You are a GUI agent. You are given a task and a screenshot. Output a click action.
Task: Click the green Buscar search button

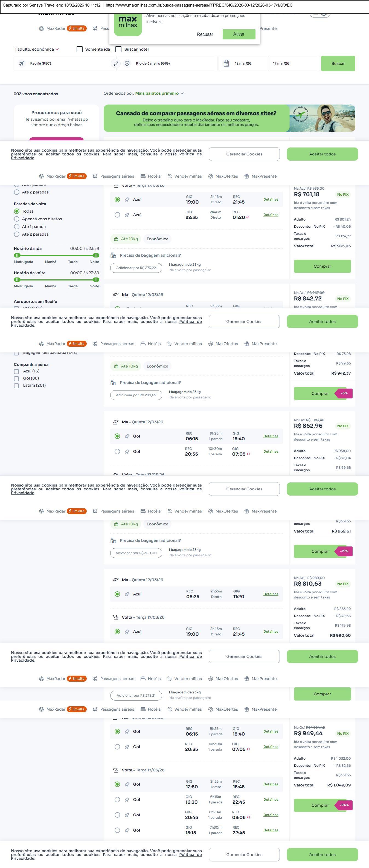[x=338, y=63]
